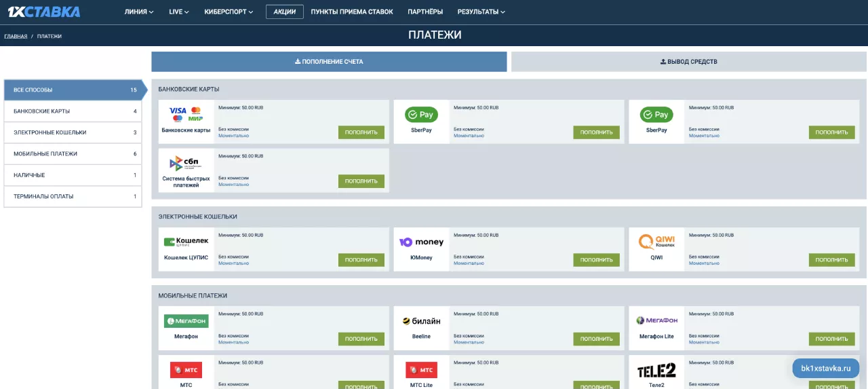Filter by ТЕРМИНАЛЫ ОПЛАТЫ in the sidebar
Image resolution: width=868 pixels, height=389 pixels.
coord(73,196)
